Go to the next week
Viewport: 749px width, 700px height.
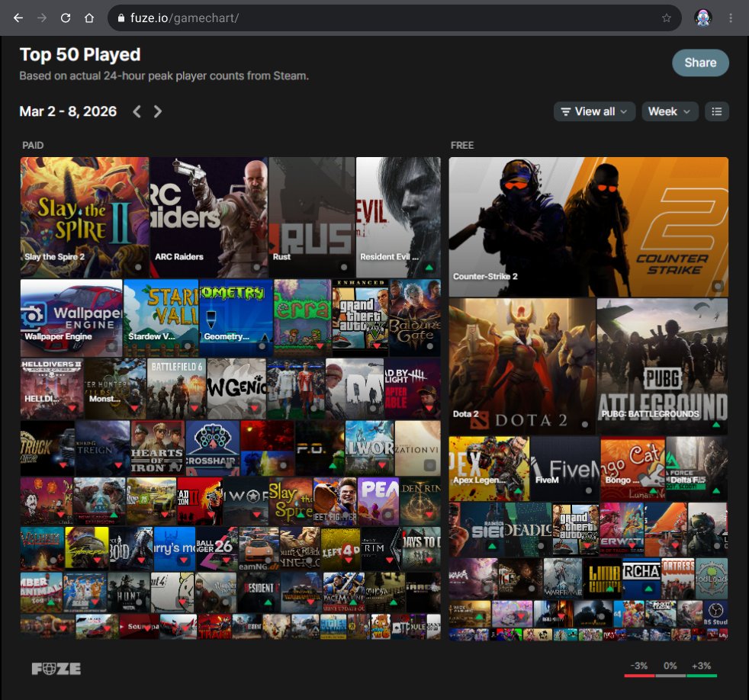point(158,112)
